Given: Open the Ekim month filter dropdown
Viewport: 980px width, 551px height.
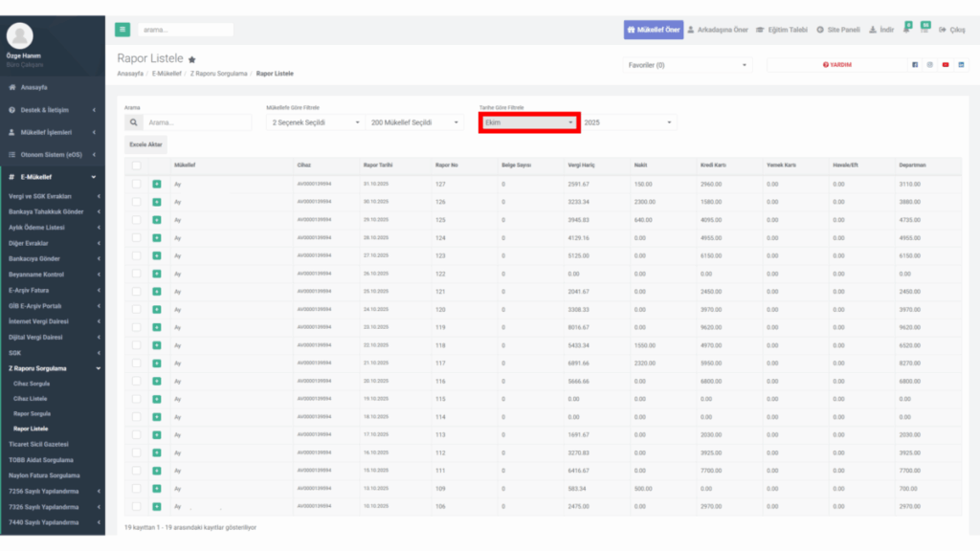Looking at the screenshot, I should pos(529,122).
